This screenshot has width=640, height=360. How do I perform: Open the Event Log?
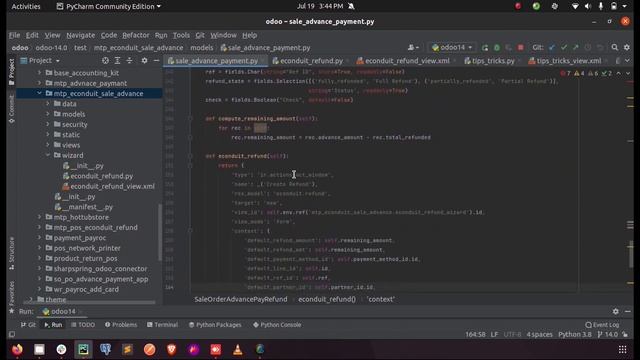coord(602,325)
